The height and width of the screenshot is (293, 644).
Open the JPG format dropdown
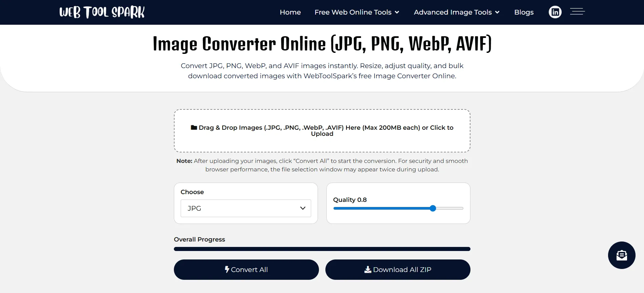point(246,208)
